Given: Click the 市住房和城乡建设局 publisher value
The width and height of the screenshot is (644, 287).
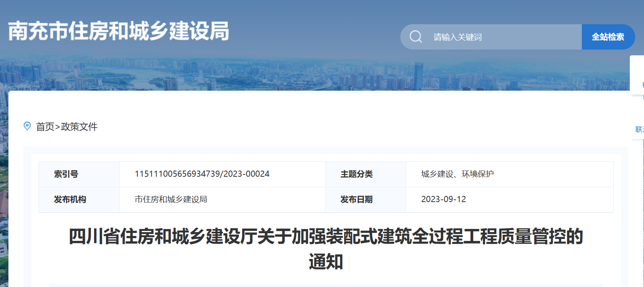Looking at the screenshot, I should point(171,199).
